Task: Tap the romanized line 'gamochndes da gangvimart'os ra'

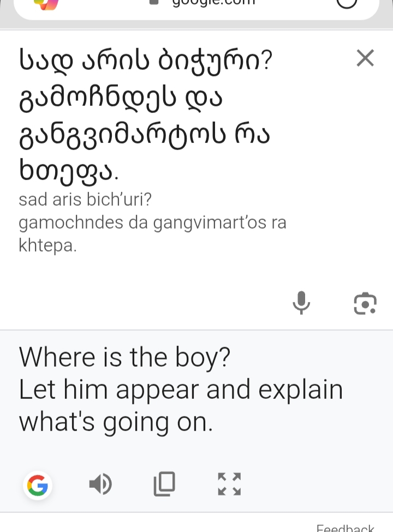Action: pyautogui.click(x=152, y=223)
